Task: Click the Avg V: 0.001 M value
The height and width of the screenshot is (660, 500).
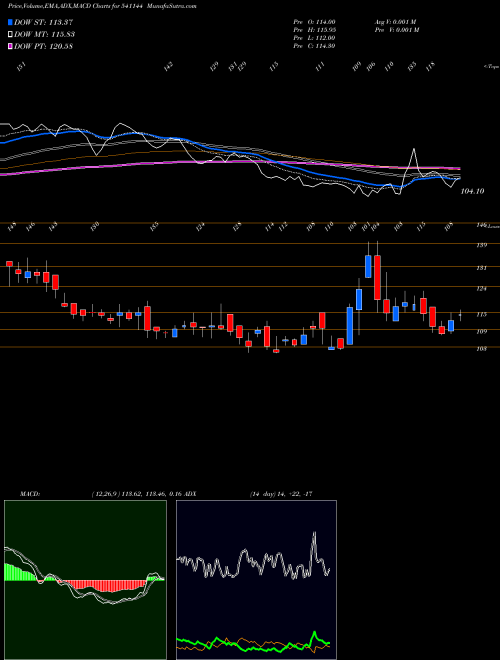Action: pos(396,22)
